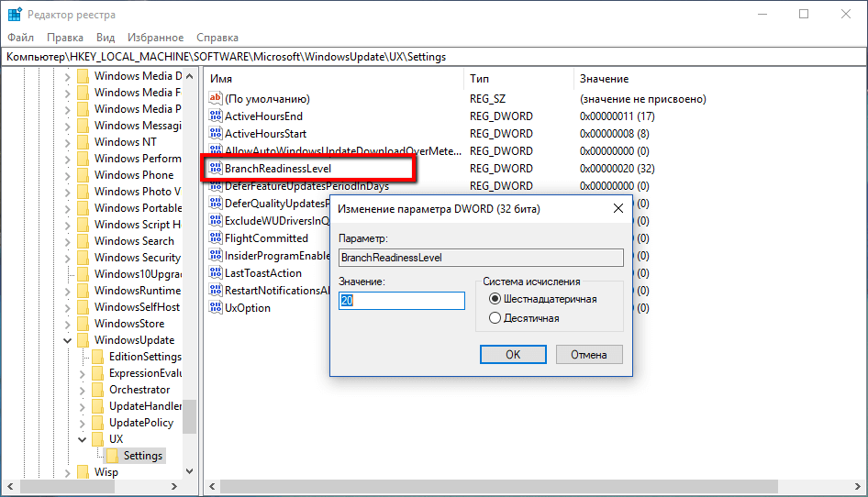
Task: Click the Registry Editor app icon in title bar
Action: pos(15,15)
